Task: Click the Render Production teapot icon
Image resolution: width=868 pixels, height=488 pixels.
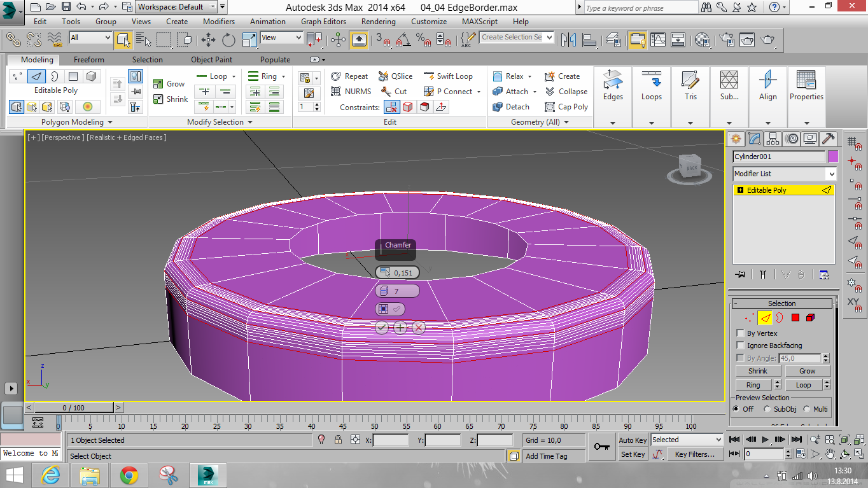Action: 767,39
